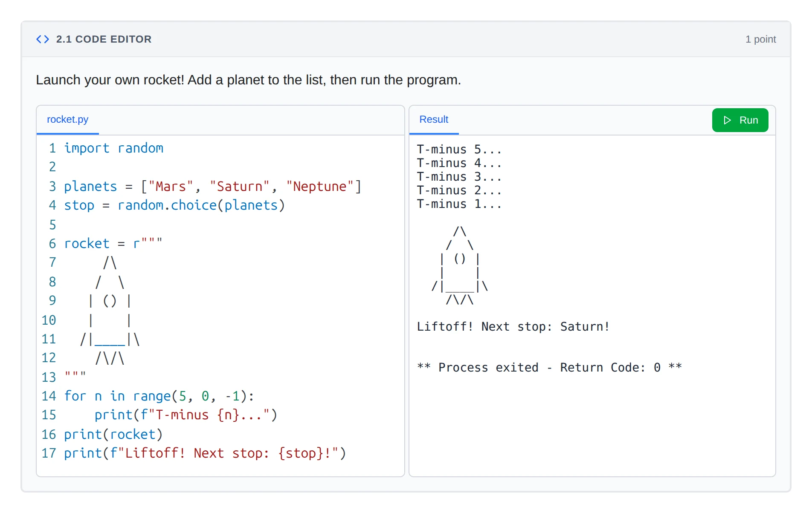Screen dimensions: 812x513
Task: Switch to the Result tab
Action: [x=434, y=120]
